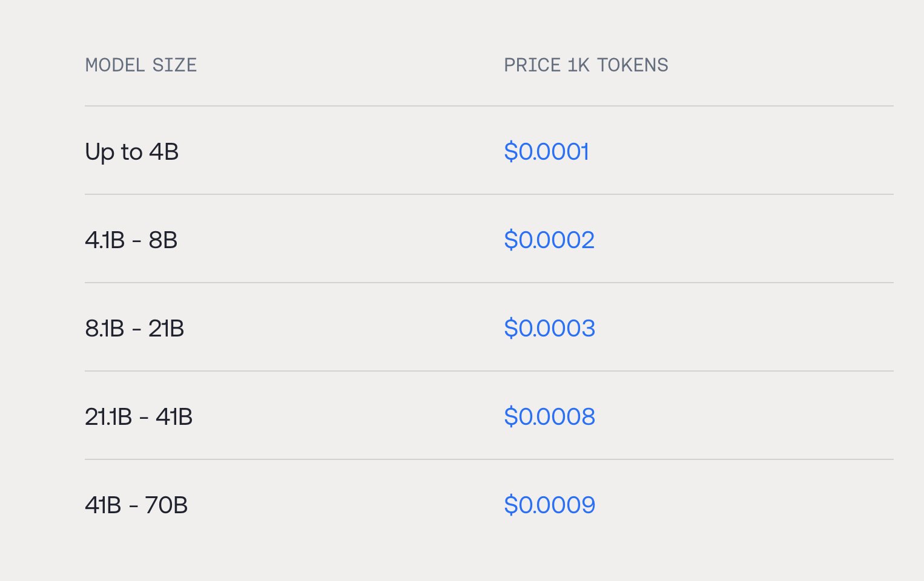
Task: Select the 4.1B - 8B model size
Action: 131,240
